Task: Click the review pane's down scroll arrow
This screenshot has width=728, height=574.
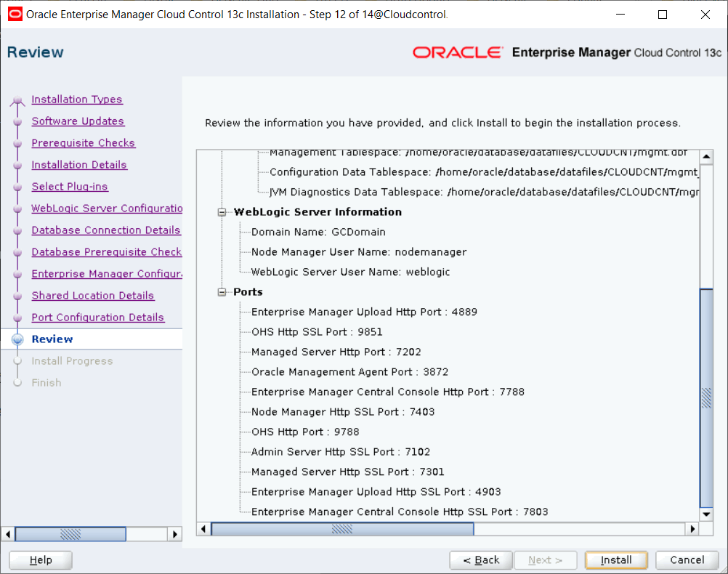Action: coord(706,514)
